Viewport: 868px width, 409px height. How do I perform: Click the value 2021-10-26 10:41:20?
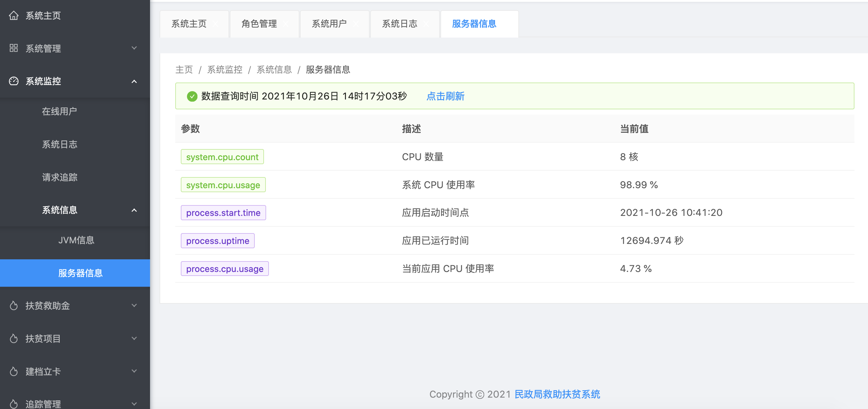coord(671,213)
